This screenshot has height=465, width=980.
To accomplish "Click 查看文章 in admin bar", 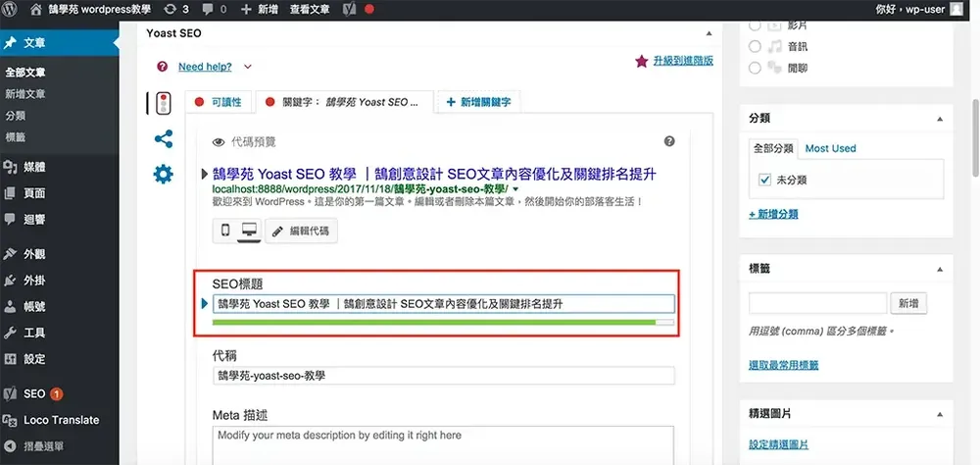I will click(310, 10).
